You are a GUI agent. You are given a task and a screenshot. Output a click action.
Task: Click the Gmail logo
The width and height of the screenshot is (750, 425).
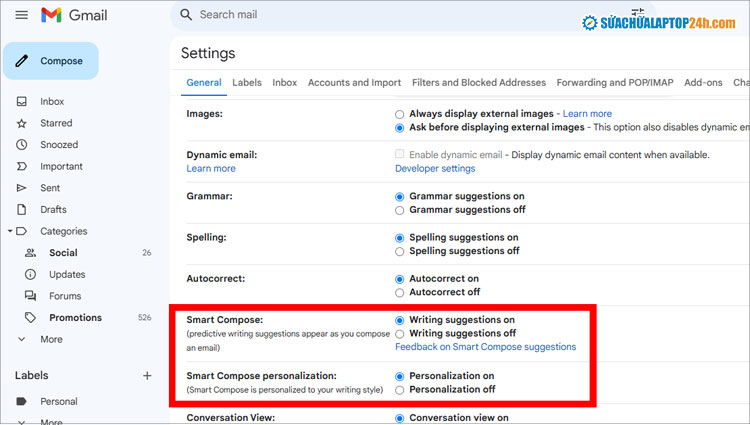[74, 15]
